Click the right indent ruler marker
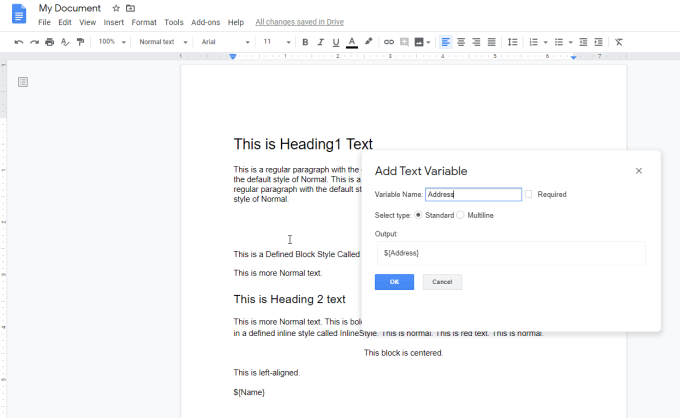Image resolution: width=680 pixels, height=418 pixels. coord(573,57)
